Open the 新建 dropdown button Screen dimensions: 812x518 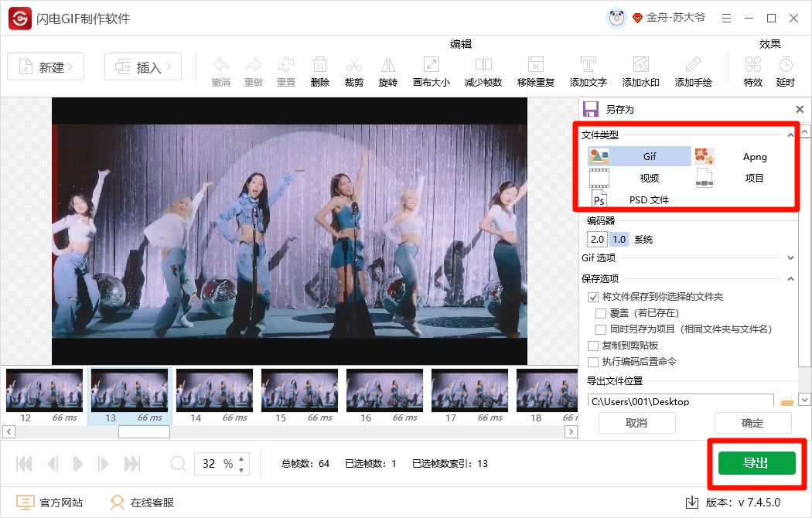coord(46,66)
